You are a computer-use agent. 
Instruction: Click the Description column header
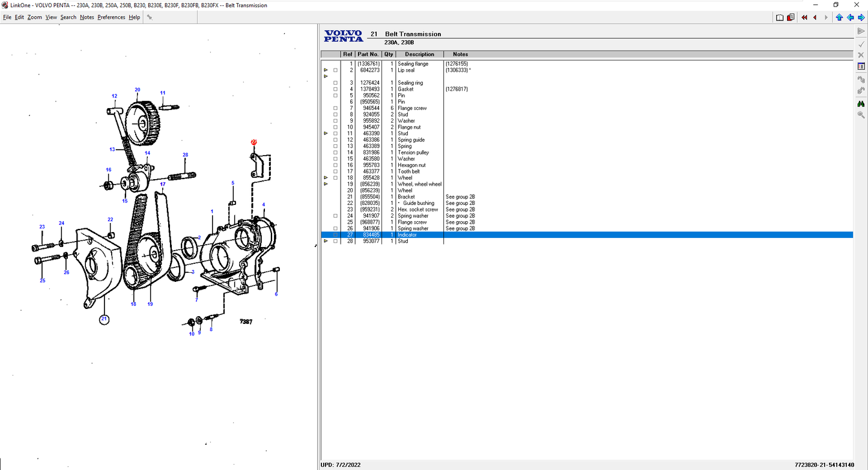point(419,55)
